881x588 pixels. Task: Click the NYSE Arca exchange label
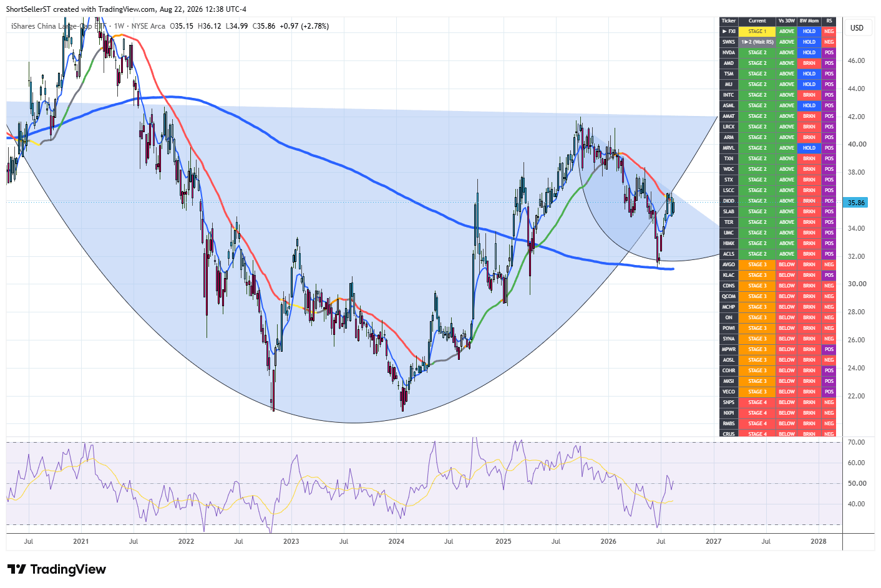148,26
